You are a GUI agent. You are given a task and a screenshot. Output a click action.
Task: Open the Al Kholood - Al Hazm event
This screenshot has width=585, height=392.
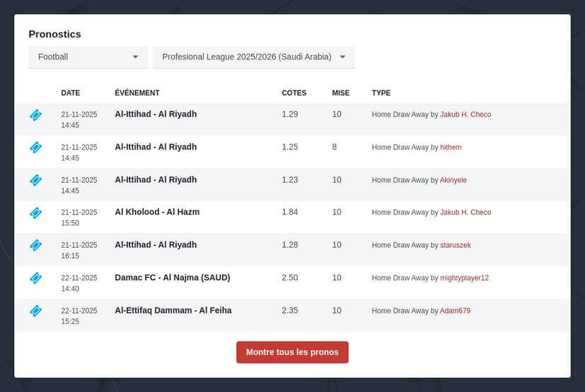coord(157,212)
